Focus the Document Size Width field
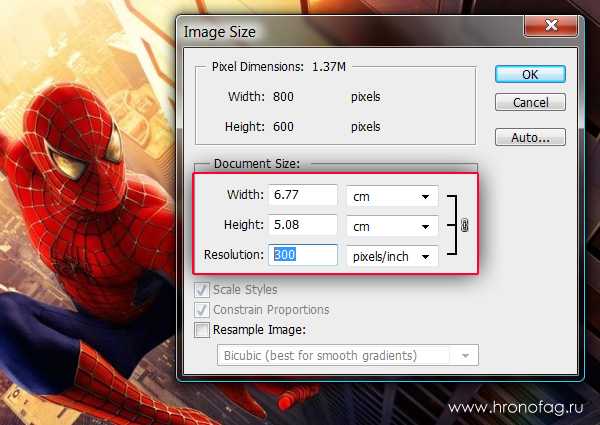600x425 pixels. [x=303, y=195]
